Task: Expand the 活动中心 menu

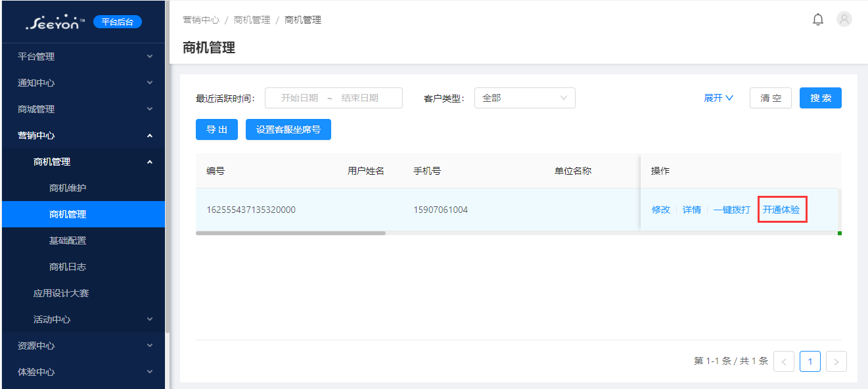Action: (83, 319)
